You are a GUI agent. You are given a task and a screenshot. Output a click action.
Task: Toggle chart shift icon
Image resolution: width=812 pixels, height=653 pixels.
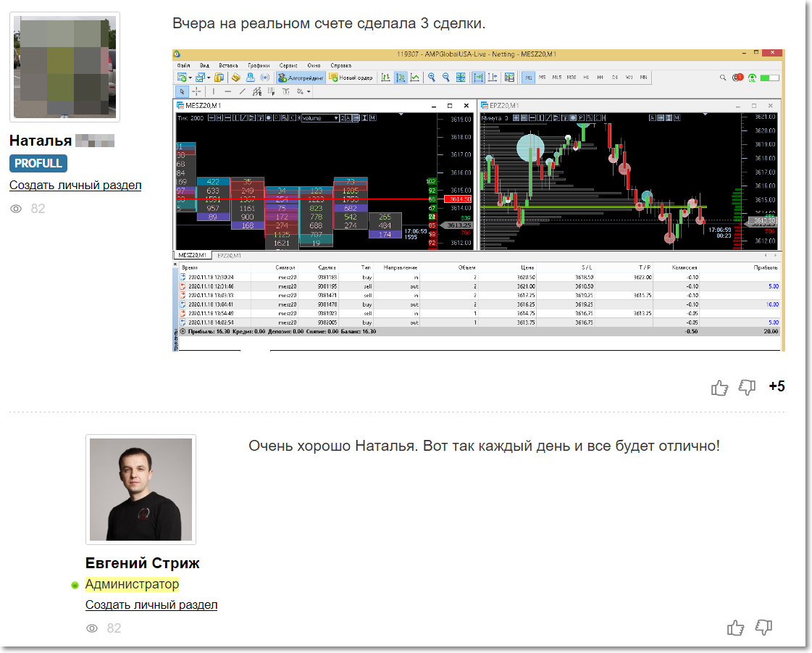(493, 78)
